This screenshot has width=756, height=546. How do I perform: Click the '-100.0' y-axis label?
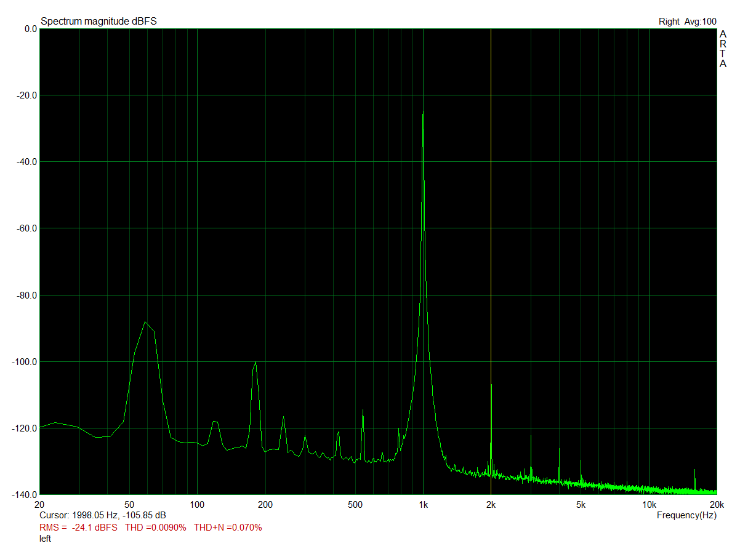pos(25,362)
